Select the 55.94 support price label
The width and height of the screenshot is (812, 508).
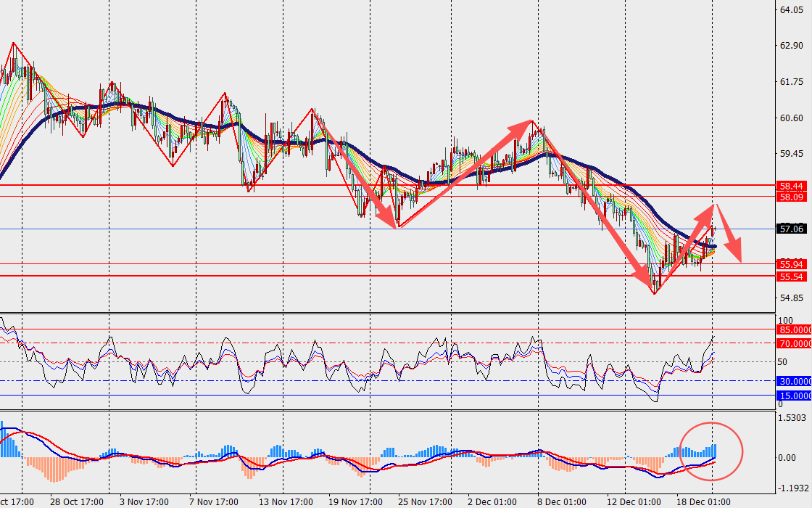(x=792, y=264)
